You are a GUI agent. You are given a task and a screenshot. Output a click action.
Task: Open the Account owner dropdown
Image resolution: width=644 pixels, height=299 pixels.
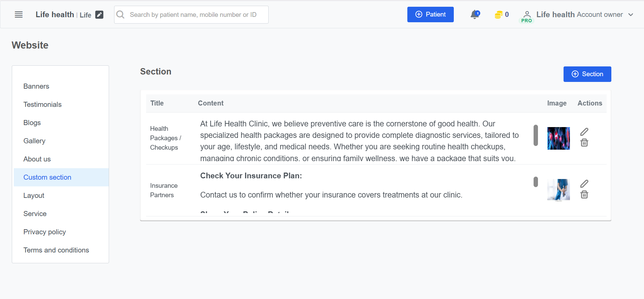coord(631,14)
